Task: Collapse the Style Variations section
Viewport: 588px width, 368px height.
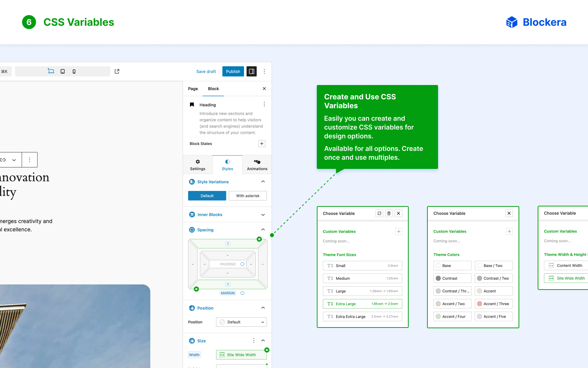Action: point(263,182)
